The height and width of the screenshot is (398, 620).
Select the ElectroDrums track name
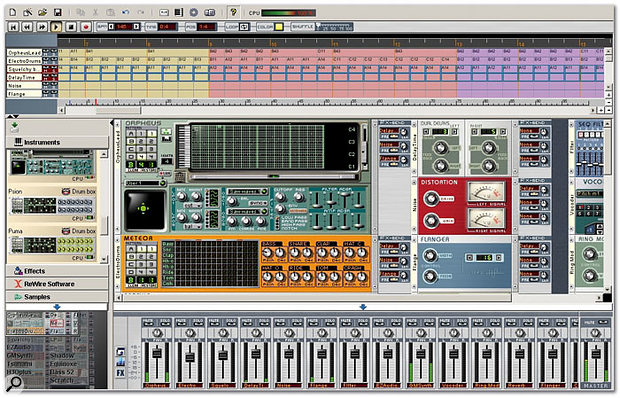point(24,61)
